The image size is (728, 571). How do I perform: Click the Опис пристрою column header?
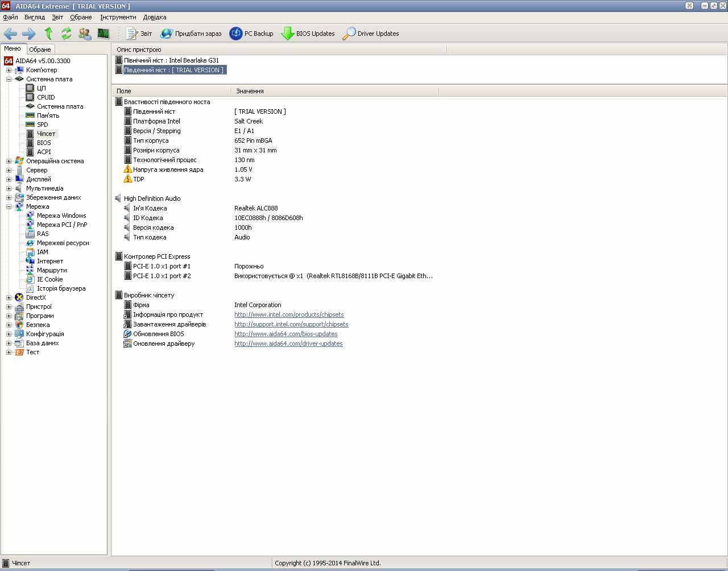click(x=279, y=49)
